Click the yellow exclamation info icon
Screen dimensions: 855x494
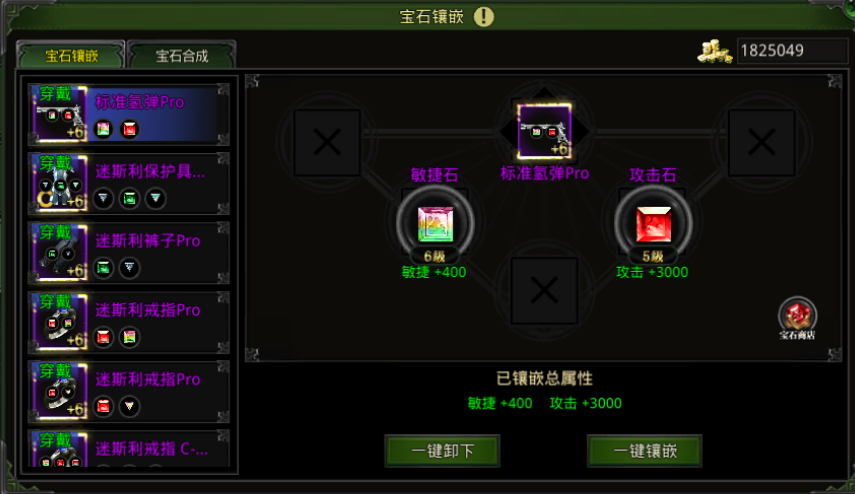point(484,16)
